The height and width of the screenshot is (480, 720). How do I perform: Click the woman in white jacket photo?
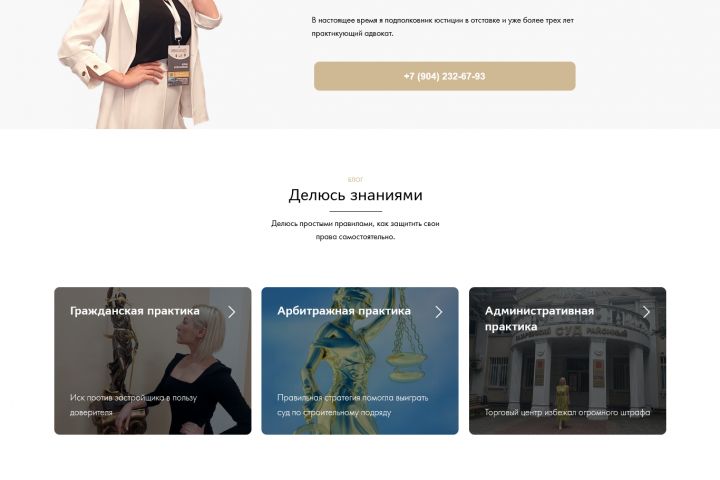(x=140, y=64)
